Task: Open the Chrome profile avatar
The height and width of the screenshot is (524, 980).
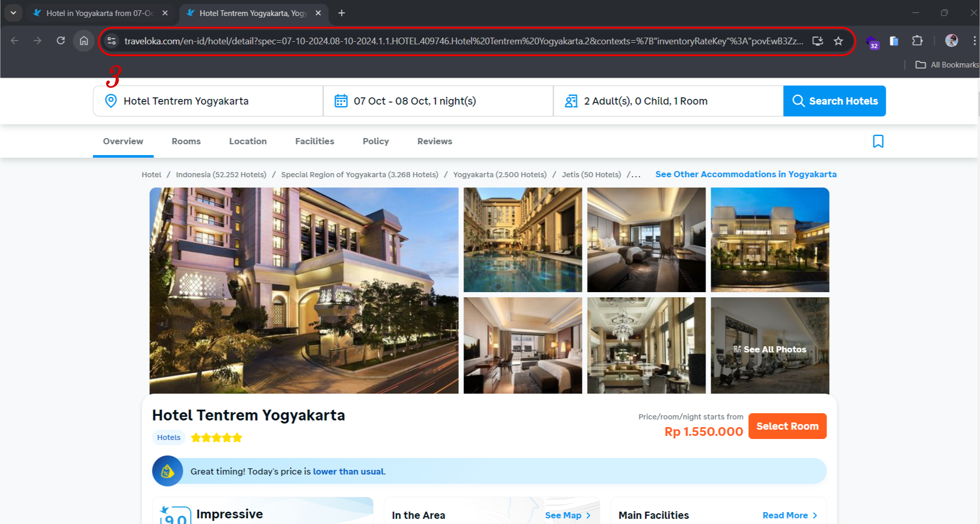Action: (x=951, y=41)
